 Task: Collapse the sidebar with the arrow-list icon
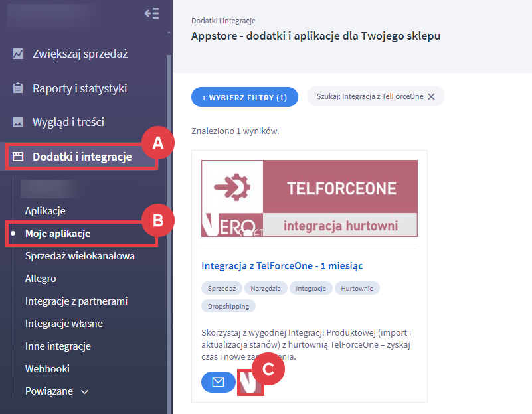pos(151,13)
